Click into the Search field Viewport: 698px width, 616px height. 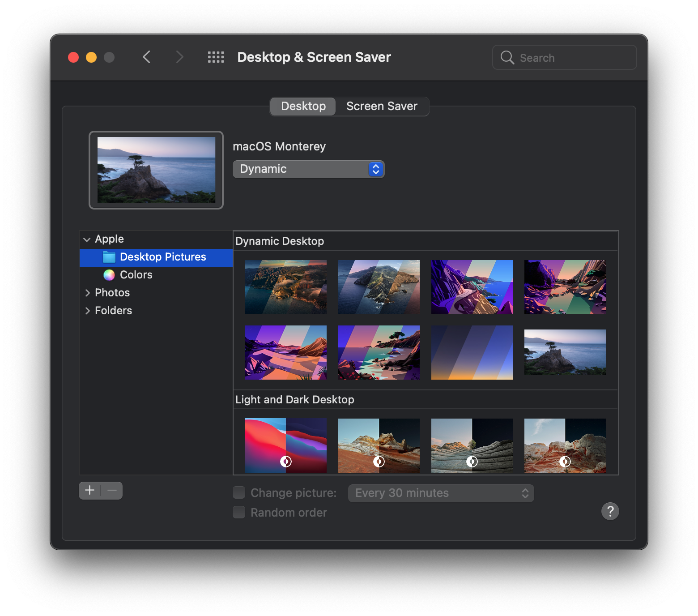(564, 57)
